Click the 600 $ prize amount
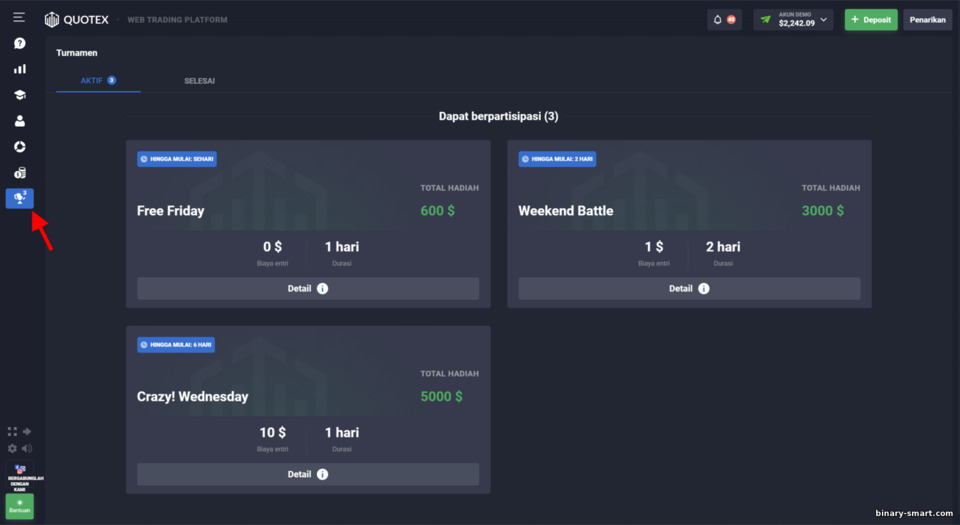The image size is (960, 525). click(x=438, y=210)
